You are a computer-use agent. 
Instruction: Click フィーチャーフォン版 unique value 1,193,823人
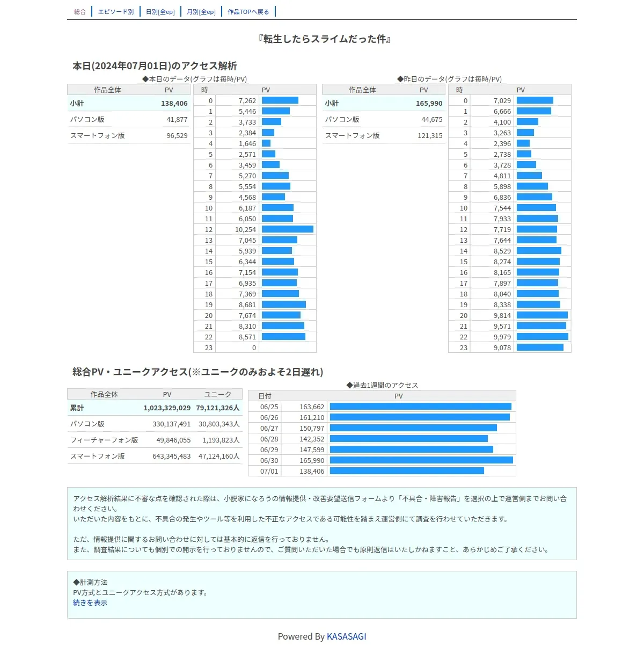[x=221, y=440]
